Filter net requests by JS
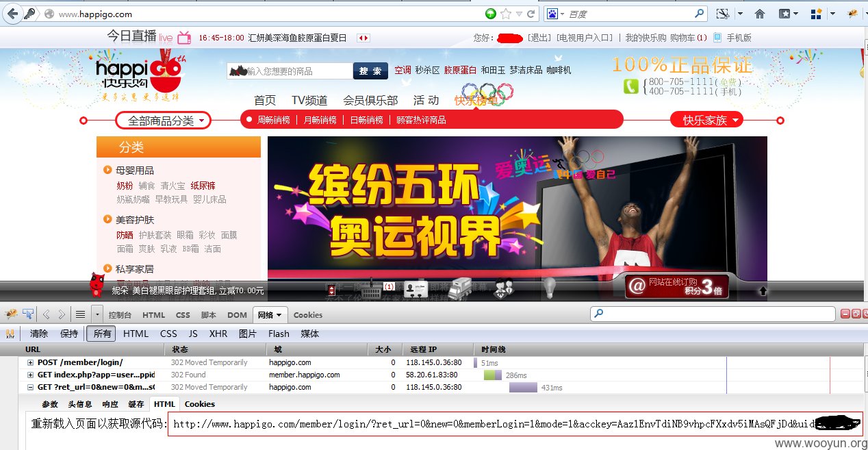 (193, 334)
